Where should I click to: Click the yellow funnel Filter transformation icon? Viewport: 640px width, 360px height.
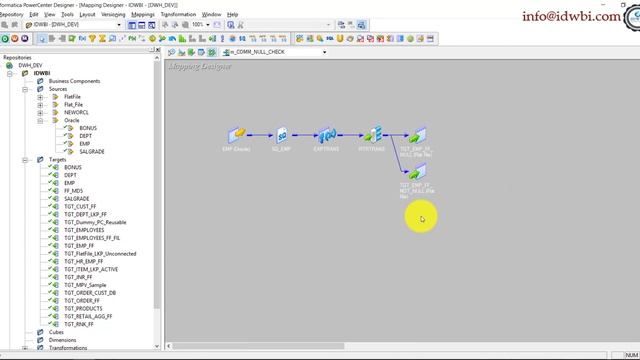coord(92,39)
